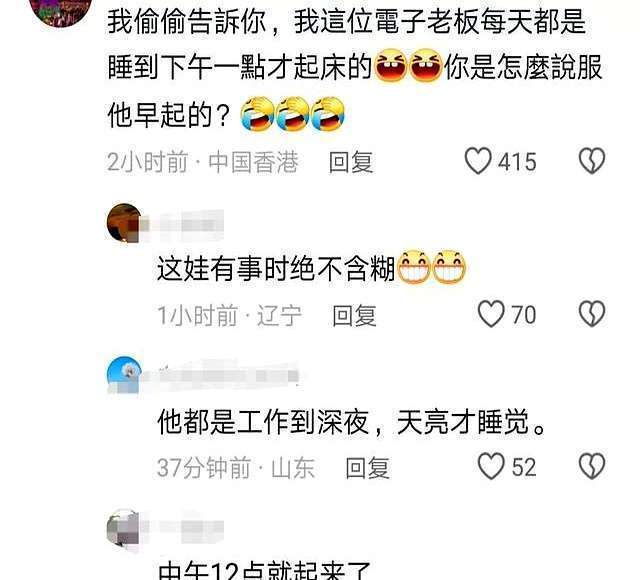Image resolution: width=640 pixels, height=580 pixels.
Task: Like the comment with 415 likes
Action: [x=478, y=161]
